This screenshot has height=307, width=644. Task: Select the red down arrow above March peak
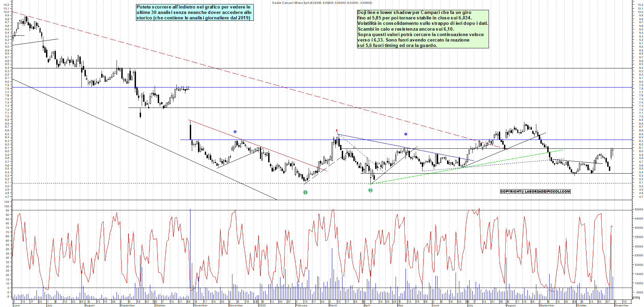click(337, 130)
